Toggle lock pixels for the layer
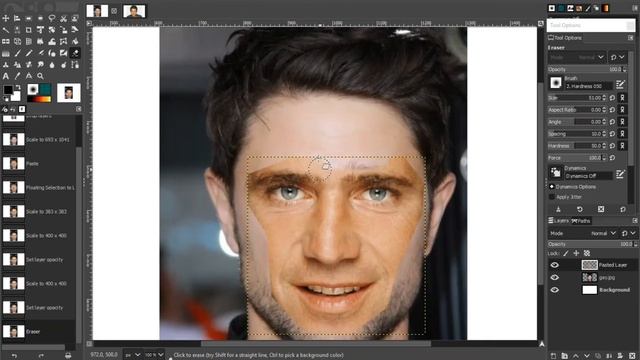640x360 pixels. tap(566, 253)
